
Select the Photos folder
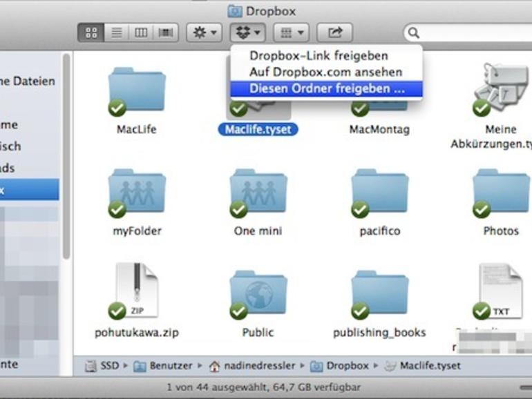pyautogui.click(x=501, y=193)
